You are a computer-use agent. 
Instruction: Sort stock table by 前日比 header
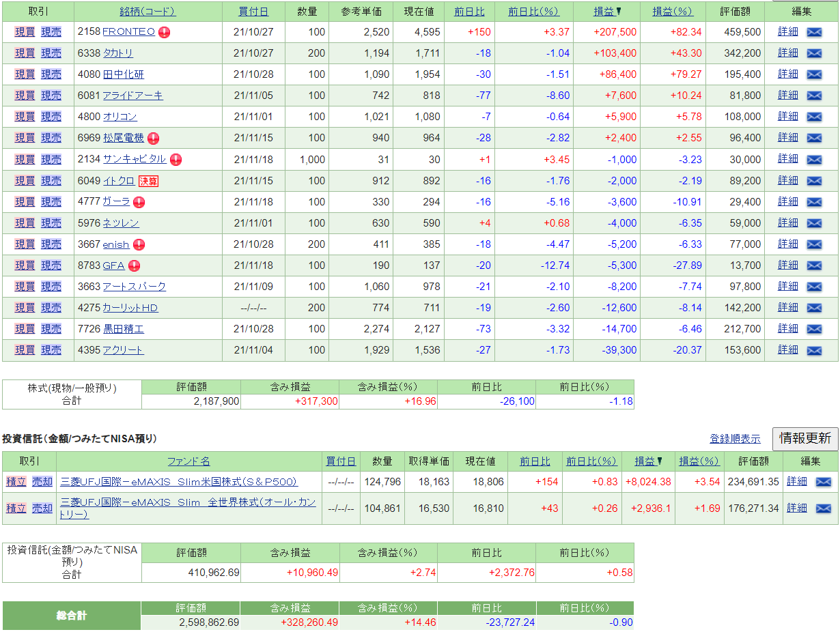pyautogui.click(x=469, y=12)
